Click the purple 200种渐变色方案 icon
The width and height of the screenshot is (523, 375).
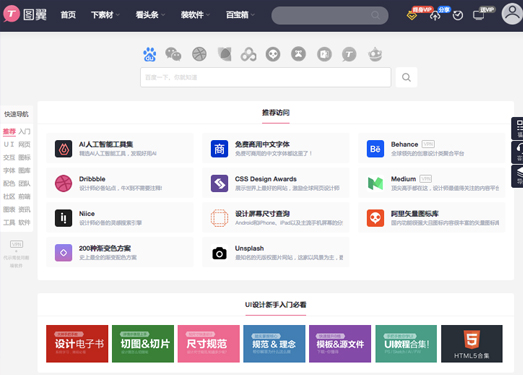pos(63,253)
